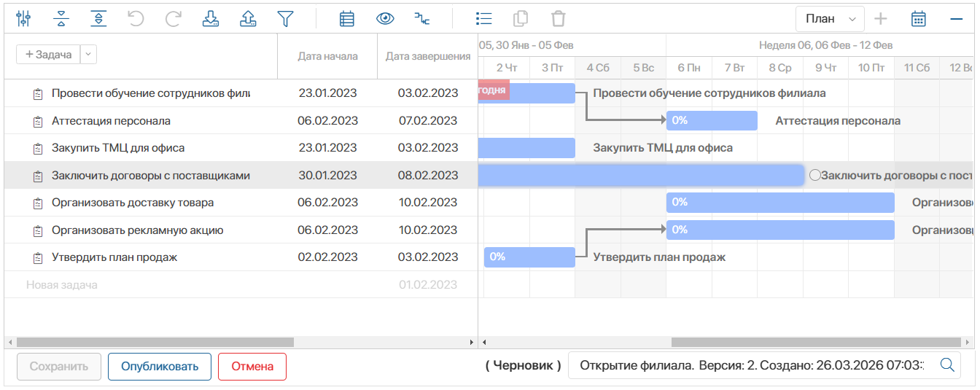
Task: Click start date 06.02.2023 of Аттестация персонала
Action: (327, 121)
